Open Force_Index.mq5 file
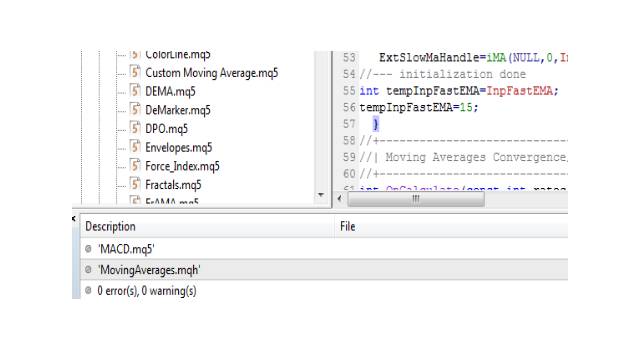 tap(182, 167)
